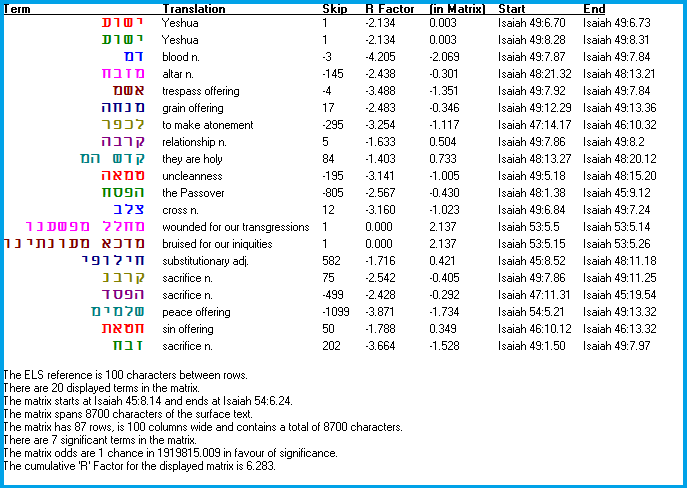
Task: Click the Translation column header
Action: pyautogui.click(x=193, y=9)
